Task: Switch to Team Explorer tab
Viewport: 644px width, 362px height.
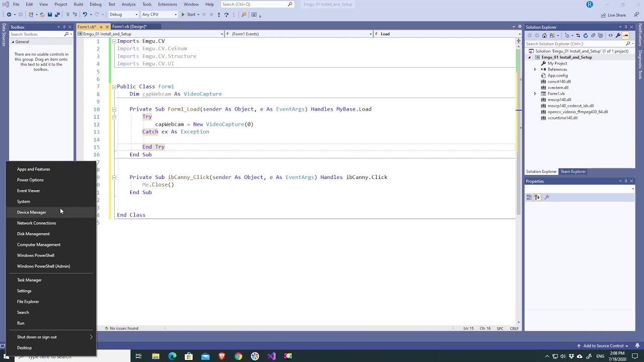Action: click(573, 171)
